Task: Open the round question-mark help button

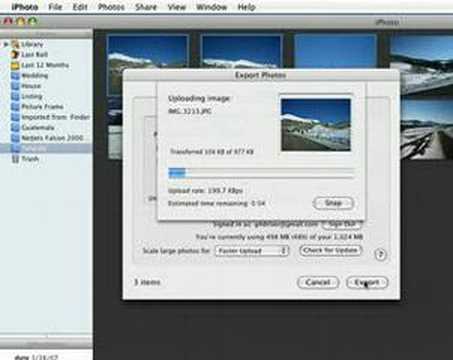Action: click(x=381, y=255)
